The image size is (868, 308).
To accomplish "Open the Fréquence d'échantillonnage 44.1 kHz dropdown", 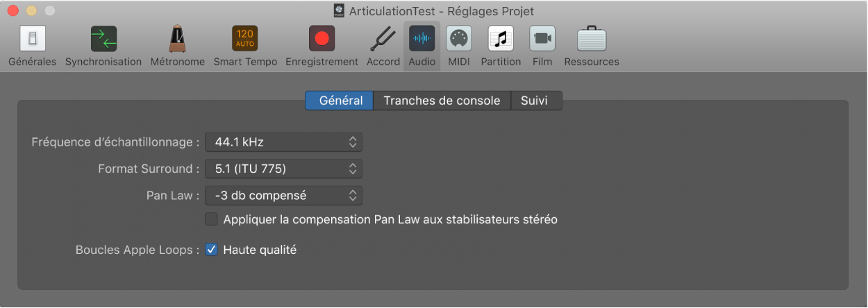I will (x=283, y=142).
